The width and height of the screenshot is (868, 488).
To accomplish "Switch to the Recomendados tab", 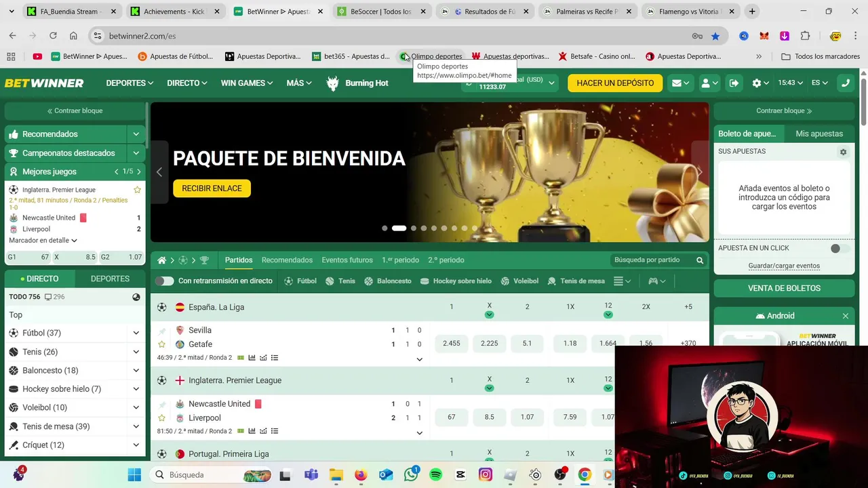I will pos(287,260).
